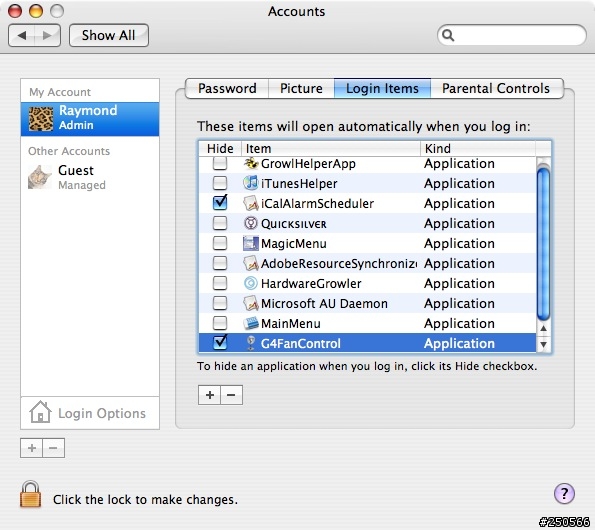Click the Quicksilver app icon
The height and width of the screenshot is (530, 595).
coord(251,223)
